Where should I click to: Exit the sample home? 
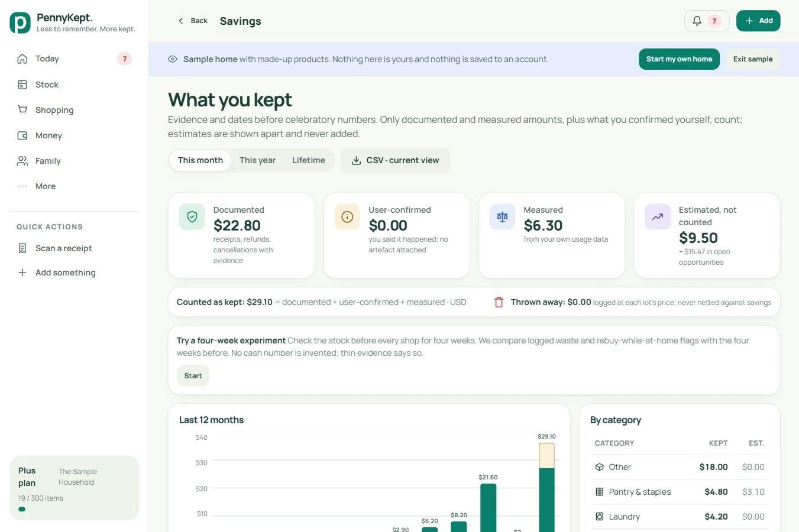753,59
